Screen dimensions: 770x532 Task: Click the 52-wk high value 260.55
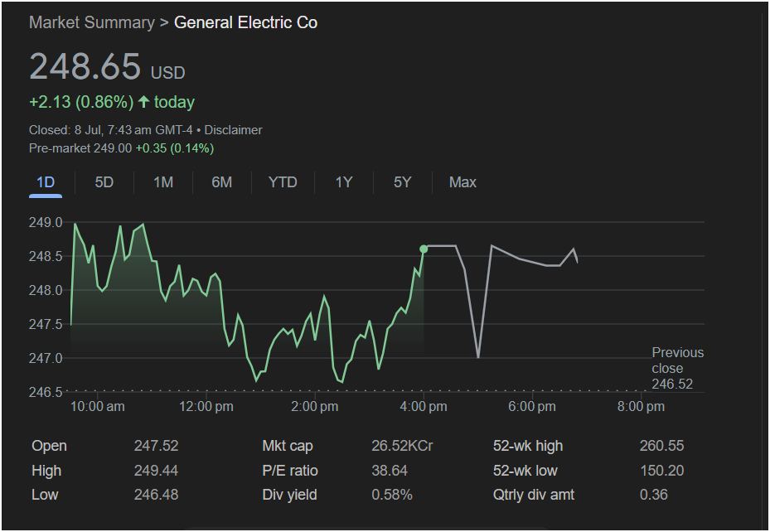pyautogui.click(x=661, y=446)
